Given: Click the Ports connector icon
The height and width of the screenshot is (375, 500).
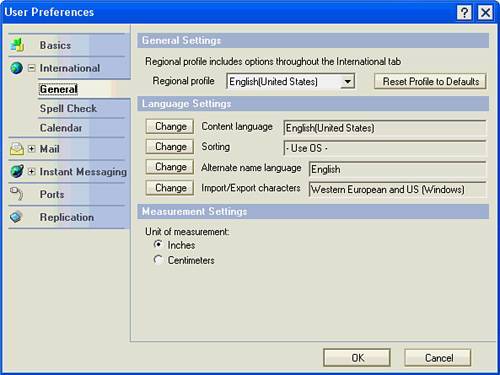Looking at the screenshot, I should 16,194.
